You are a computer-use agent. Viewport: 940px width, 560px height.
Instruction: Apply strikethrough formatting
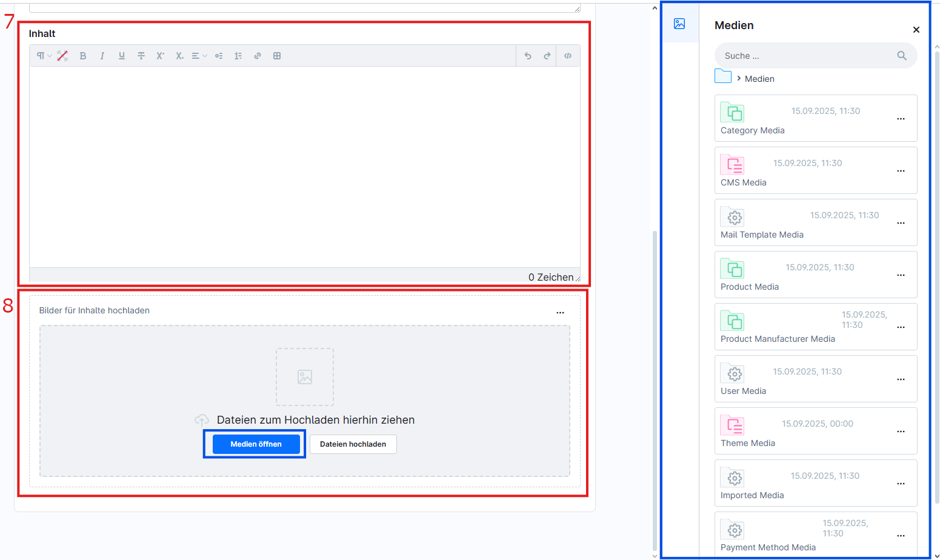141,56
